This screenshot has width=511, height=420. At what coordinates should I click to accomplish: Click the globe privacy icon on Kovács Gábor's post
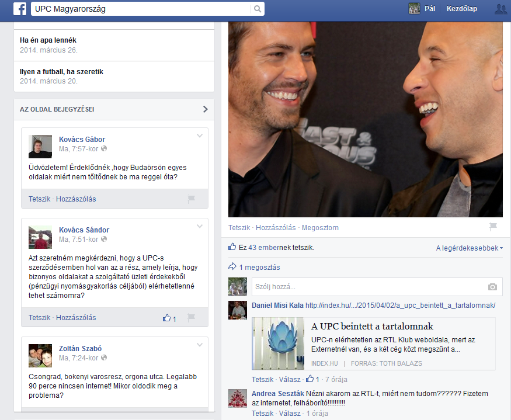click(104, 149)
